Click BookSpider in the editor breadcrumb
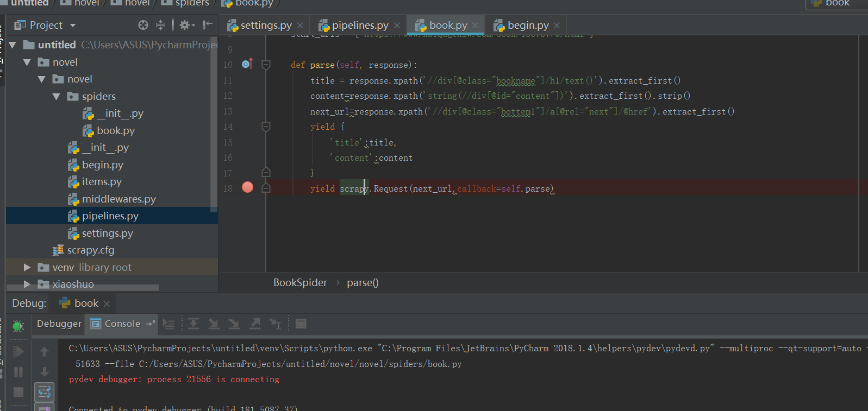868x411 pixels. (300, 282)
